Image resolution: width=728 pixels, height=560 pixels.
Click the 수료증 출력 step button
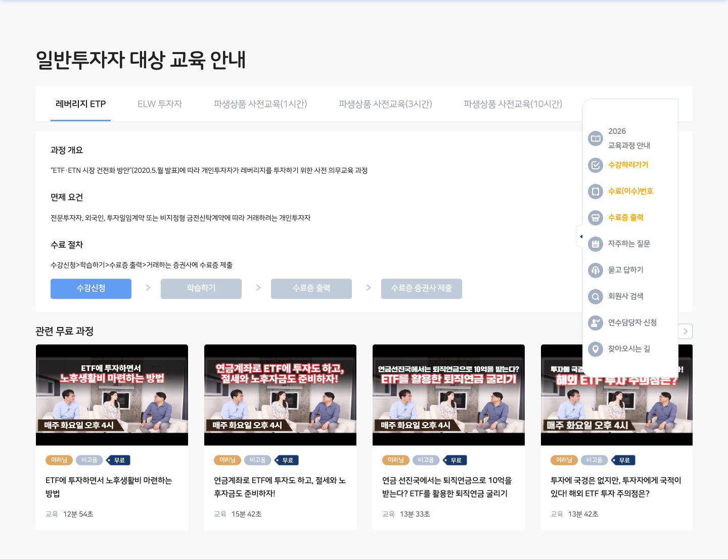click(x=311, y=289)
